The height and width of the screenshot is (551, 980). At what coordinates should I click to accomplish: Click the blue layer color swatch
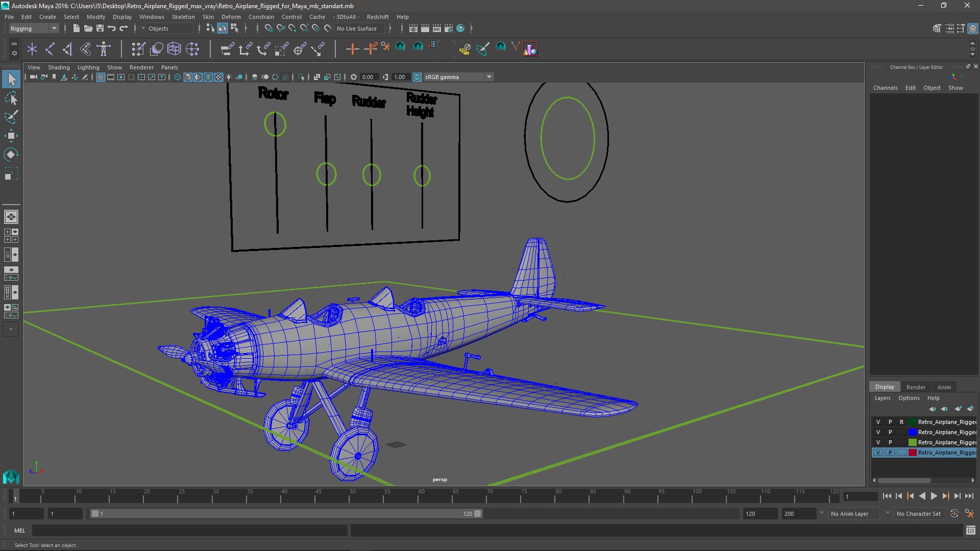[912, 432]
